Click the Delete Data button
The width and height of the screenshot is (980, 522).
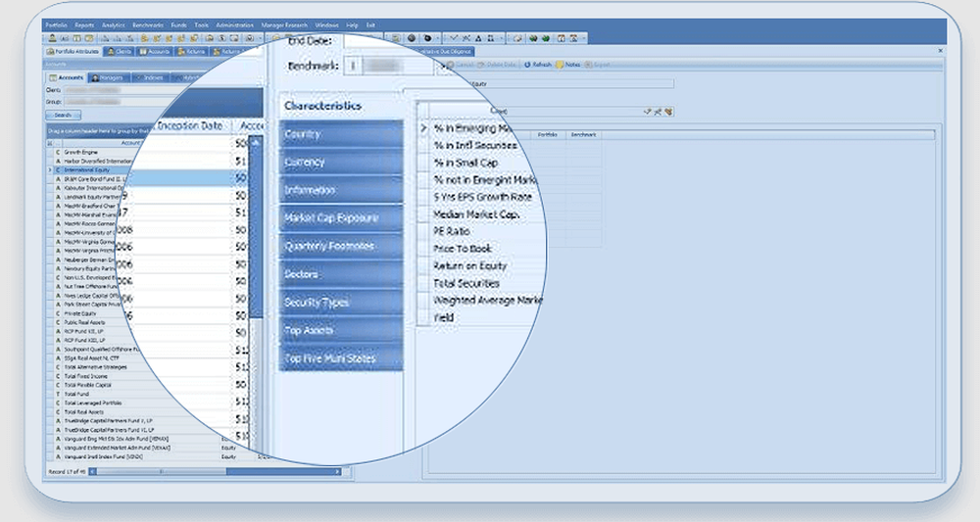[x=497, y=65]
